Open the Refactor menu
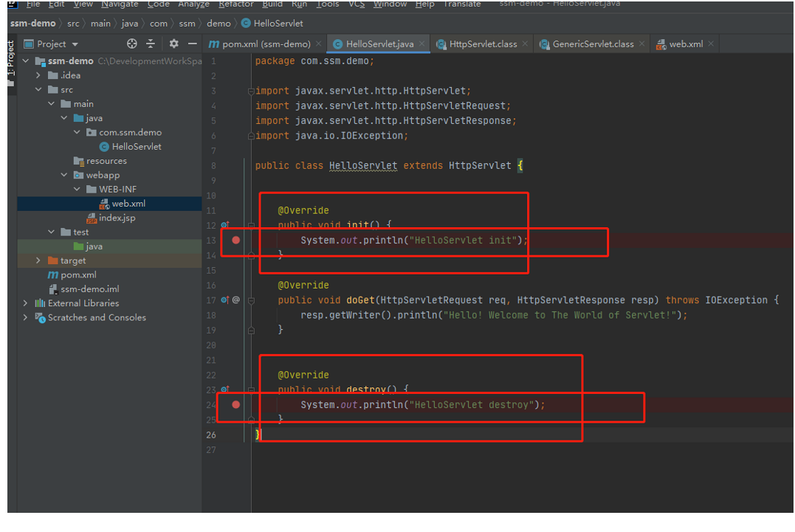This screenshot has height=532, width=795. tap(236, 4)
